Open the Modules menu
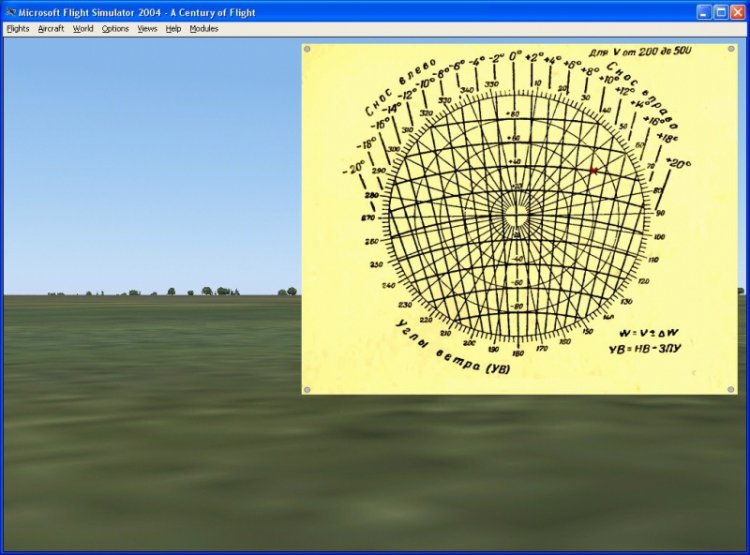The height and width of the screenshot is (555, 750). pyautogui.click(x=204, y=29)
